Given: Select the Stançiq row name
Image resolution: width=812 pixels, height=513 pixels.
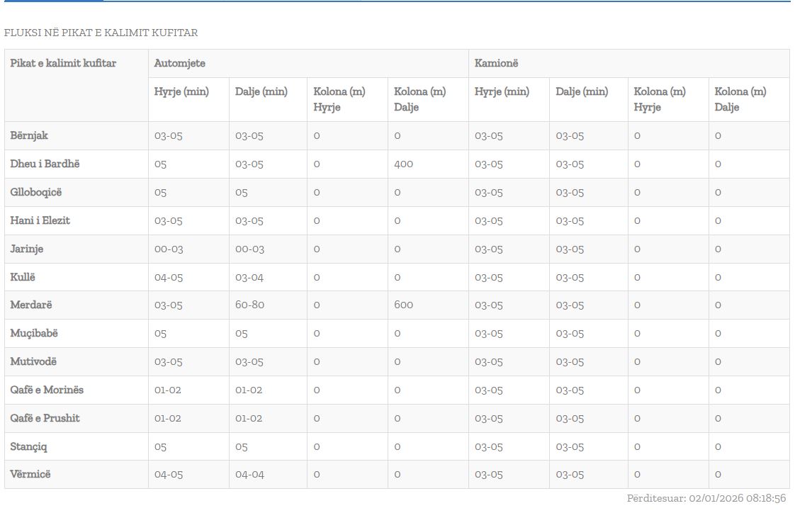Looking at the screenshot, I should (29, 446).
